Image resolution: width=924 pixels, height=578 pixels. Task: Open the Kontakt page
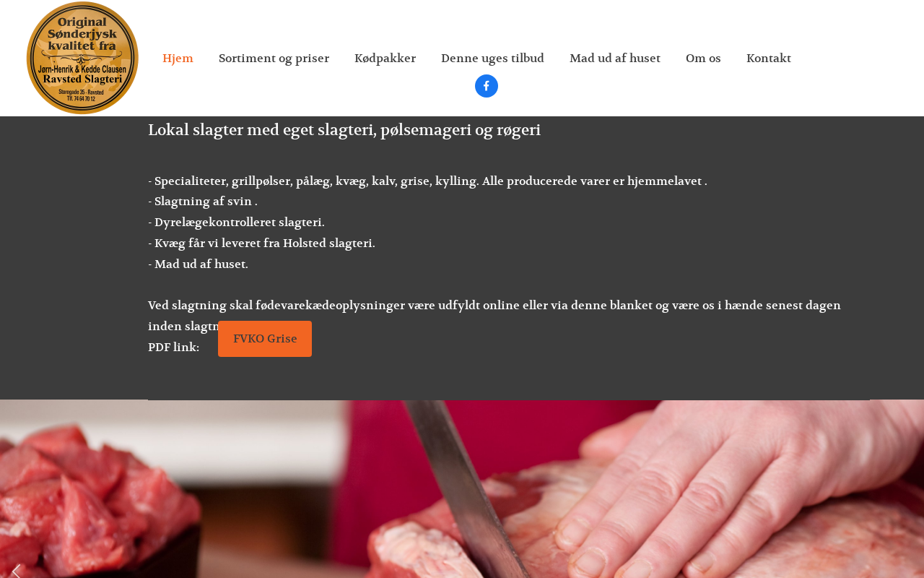(x=769, y=59)
